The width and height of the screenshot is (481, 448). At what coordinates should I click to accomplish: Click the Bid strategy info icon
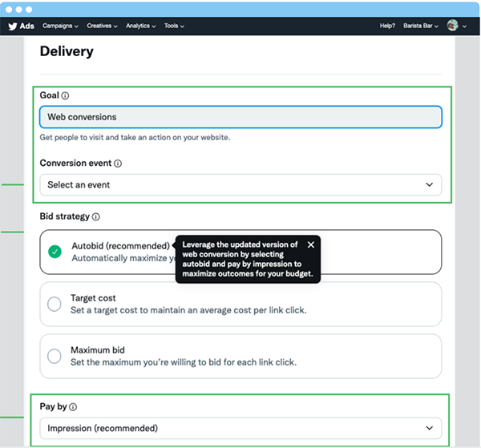[x=96, y=217]
